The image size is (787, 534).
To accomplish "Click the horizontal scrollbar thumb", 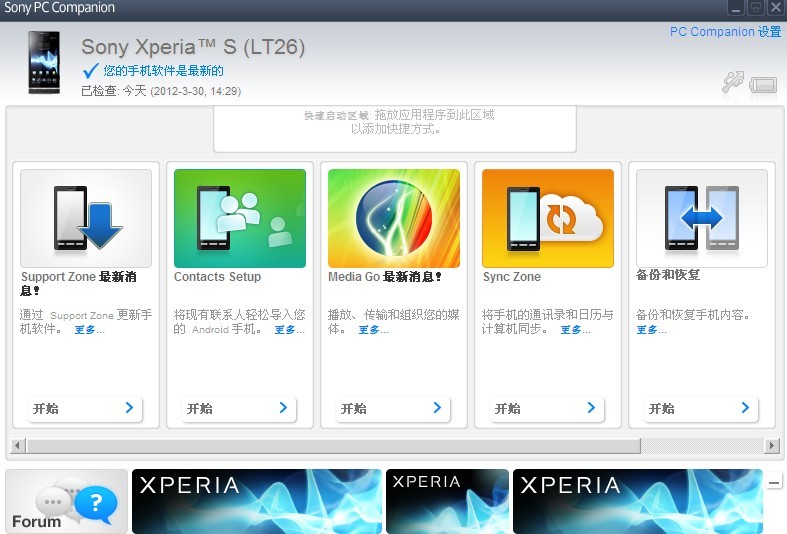I will click(x=333, y=445).
